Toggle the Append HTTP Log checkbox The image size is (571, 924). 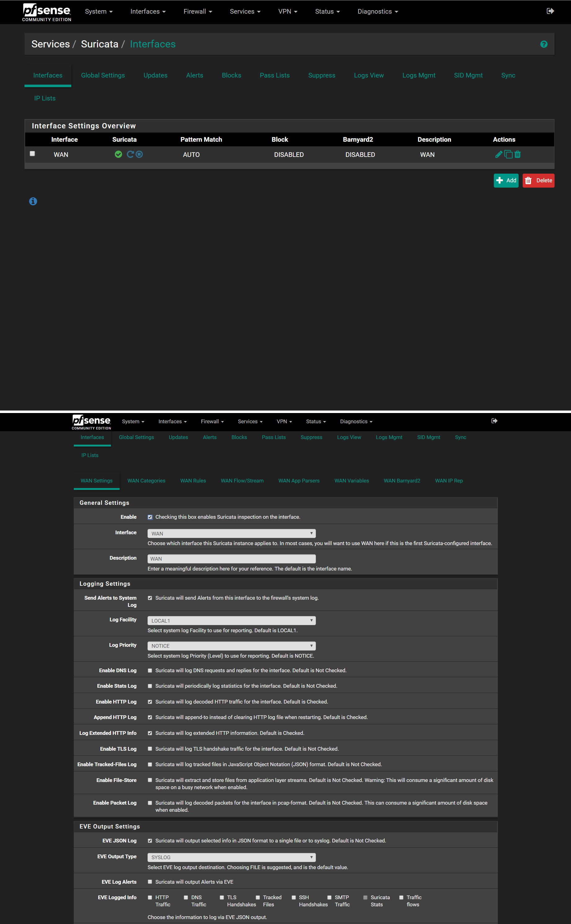coord(150,717)
